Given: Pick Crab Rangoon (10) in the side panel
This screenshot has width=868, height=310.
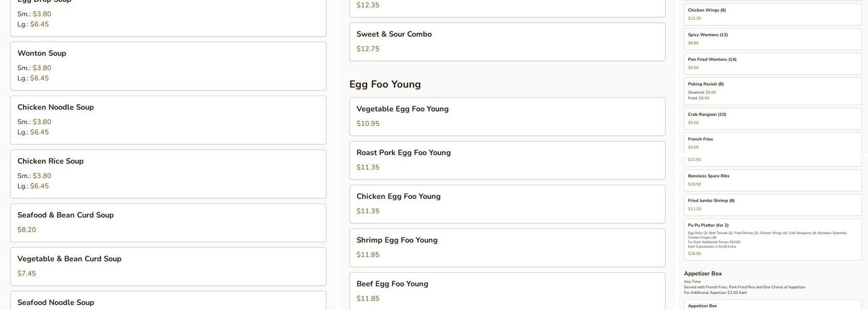Looking at the screenshot, I should [x=773, y=118].
